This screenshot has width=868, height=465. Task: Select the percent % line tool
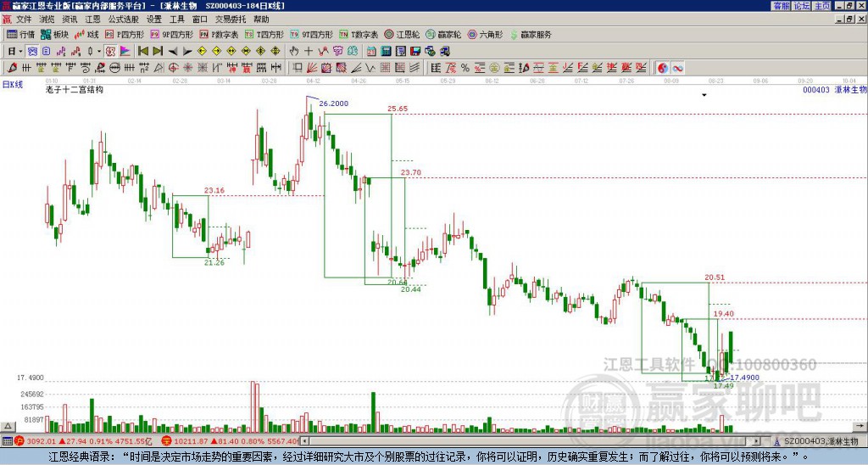click(x=465, y=68)
